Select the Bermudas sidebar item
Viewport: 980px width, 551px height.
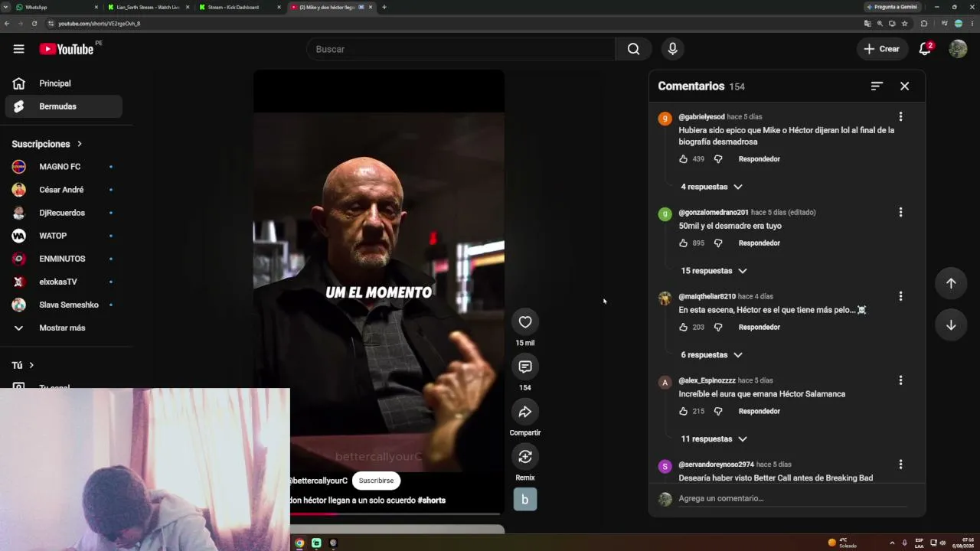64,106
